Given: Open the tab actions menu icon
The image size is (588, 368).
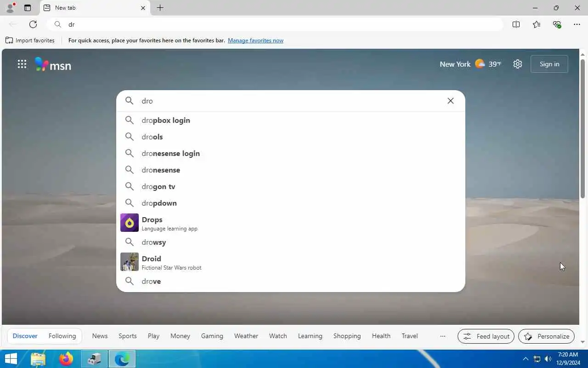Looking at the screenshot, I should click(x=28, y=8).
